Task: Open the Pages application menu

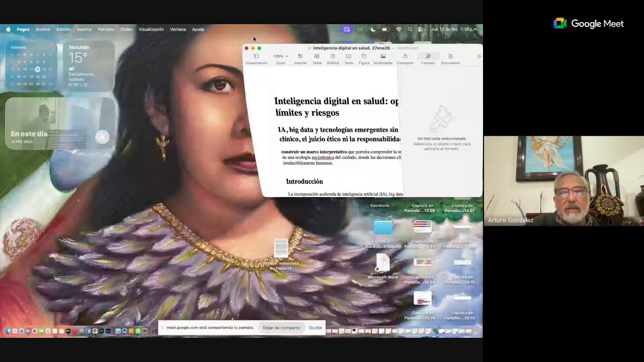Action: (x=23, y=29)
